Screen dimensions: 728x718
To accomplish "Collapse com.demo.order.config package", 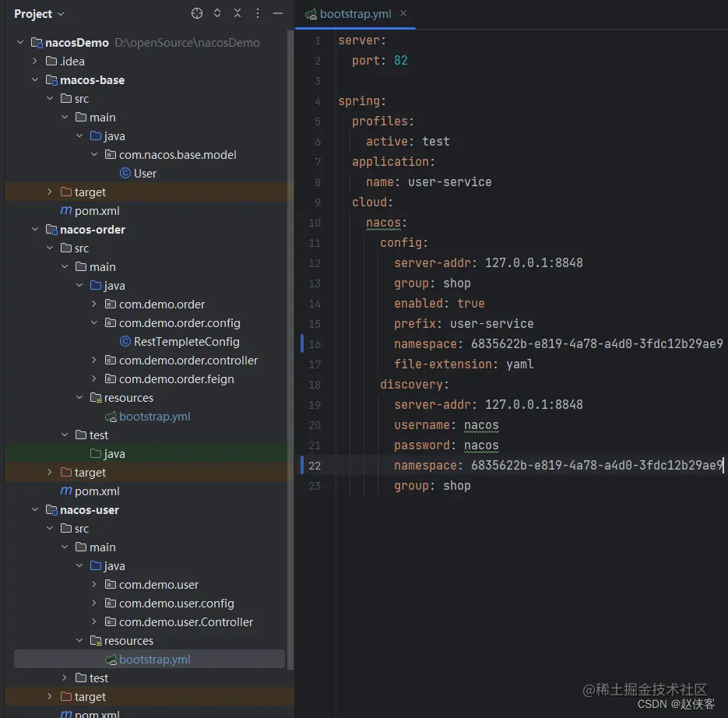I will tap(93, 322).
